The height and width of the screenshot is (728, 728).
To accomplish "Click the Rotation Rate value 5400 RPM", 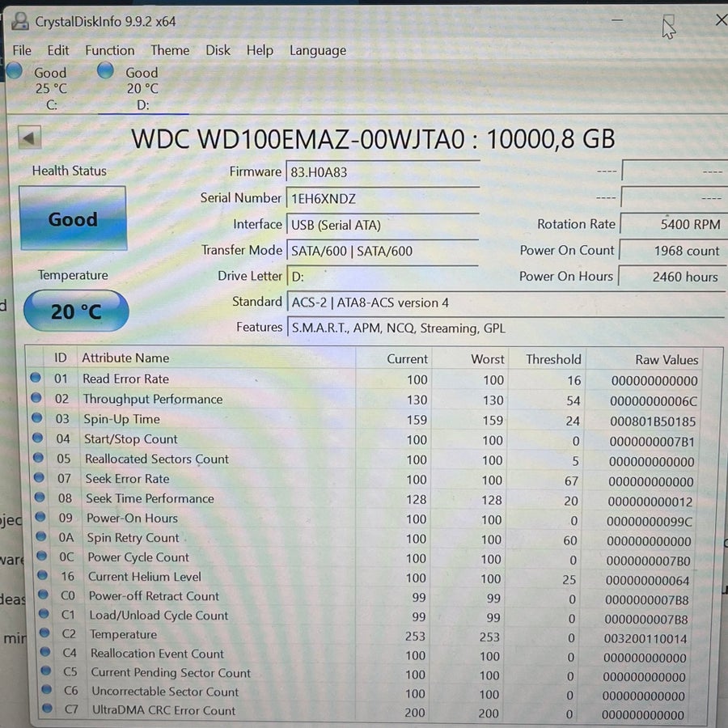I will 674,224.
